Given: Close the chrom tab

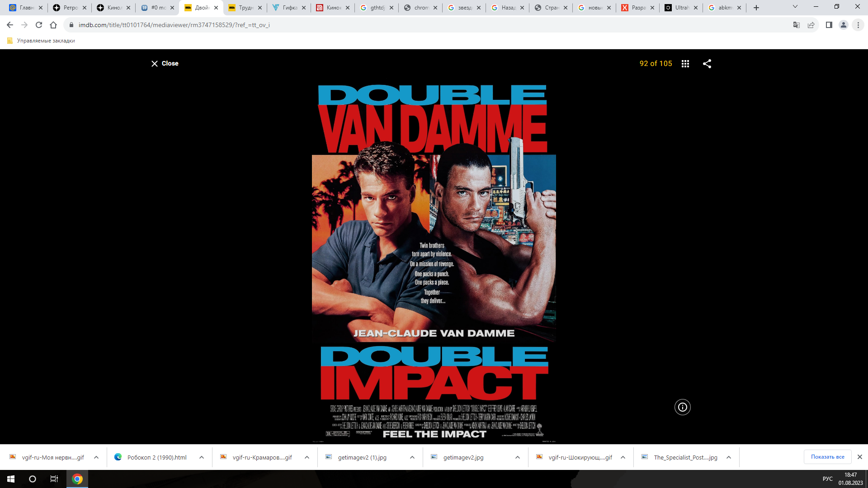Looking at the screenshot, I should [x=435, y=8].
